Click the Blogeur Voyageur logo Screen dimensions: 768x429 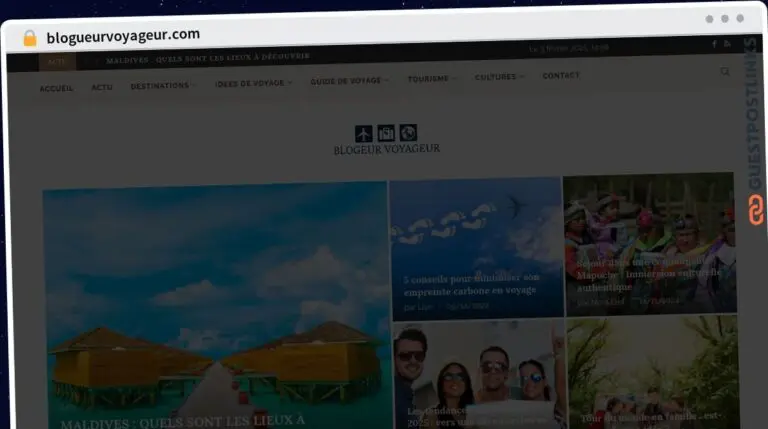click(x=386, y=140)
